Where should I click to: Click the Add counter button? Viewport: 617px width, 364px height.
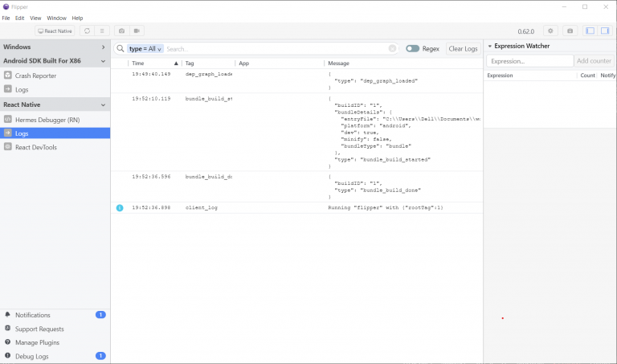coord(595,61)
